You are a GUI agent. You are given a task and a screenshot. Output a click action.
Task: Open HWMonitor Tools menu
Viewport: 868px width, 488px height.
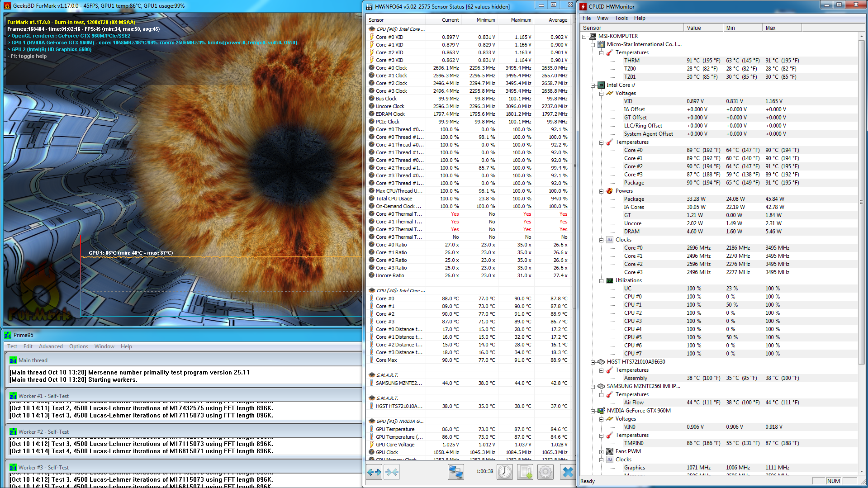pos(621,18)
